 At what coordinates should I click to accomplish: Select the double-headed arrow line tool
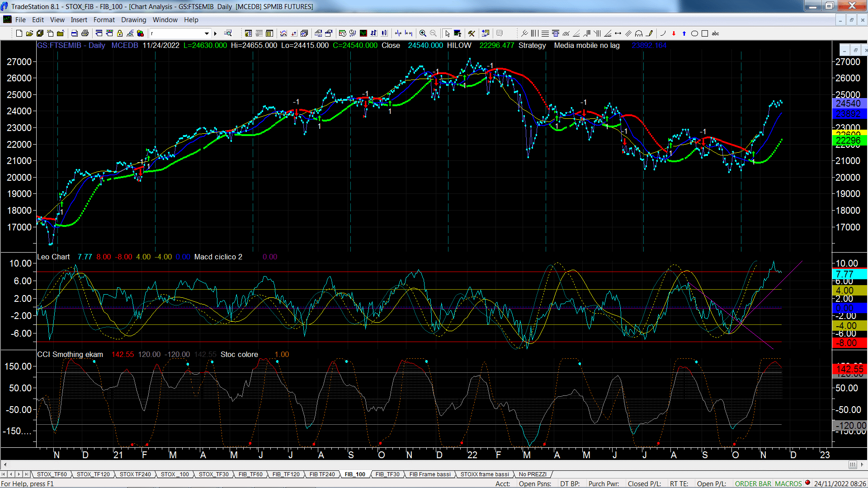[x=618, y=33]
